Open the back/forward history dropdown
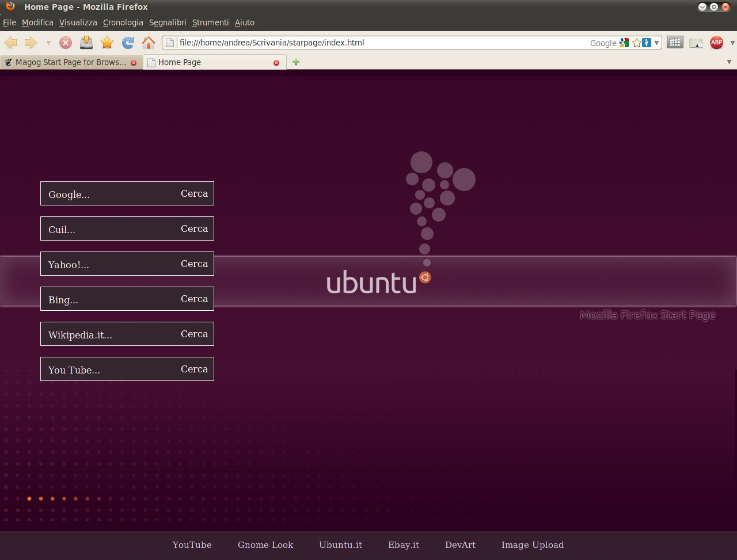 pyautogui.click(x=48, y=43)
